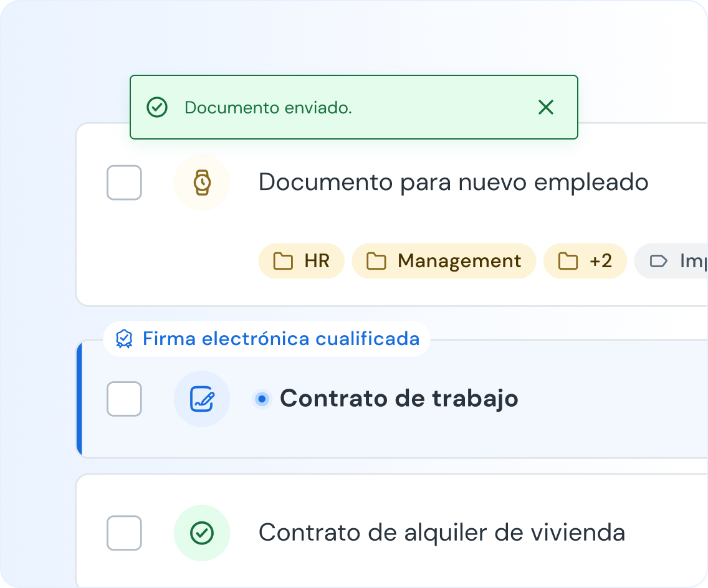Click the pending watch icon on the first document
Image resolution: width=708 pixels, height=588 pixels.
202,183
